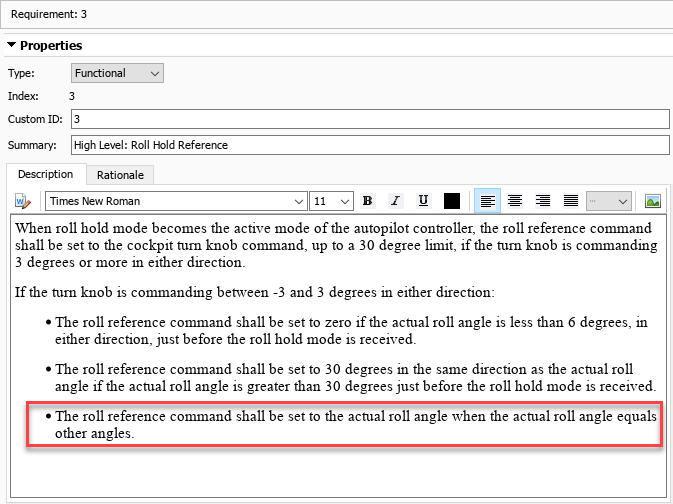Click the Summary input field
The height and width of the screenshot is (504, 673).
(370, 145)
